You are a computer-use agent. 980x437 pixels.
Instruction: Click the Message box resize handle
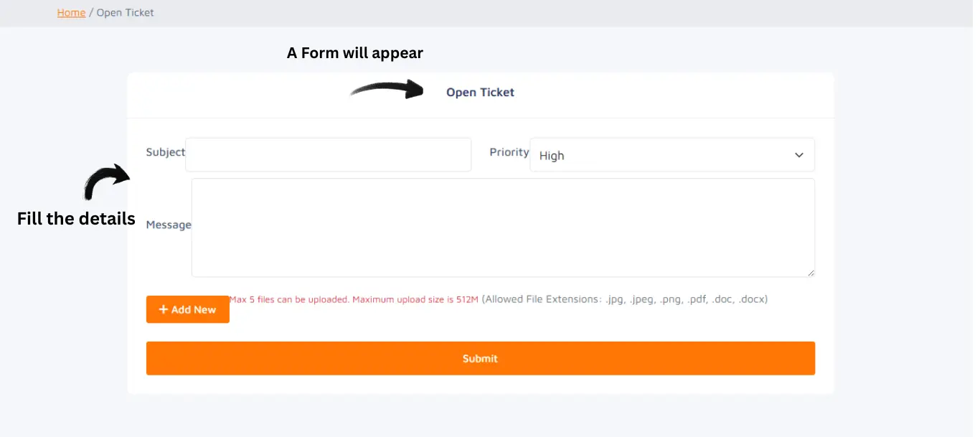811,273
